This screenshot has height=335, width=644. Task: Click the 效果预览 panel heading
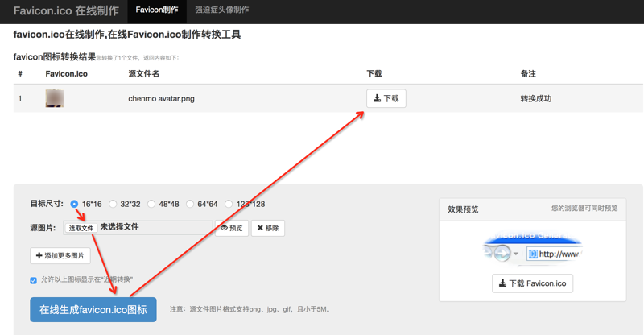click(463, 209)
